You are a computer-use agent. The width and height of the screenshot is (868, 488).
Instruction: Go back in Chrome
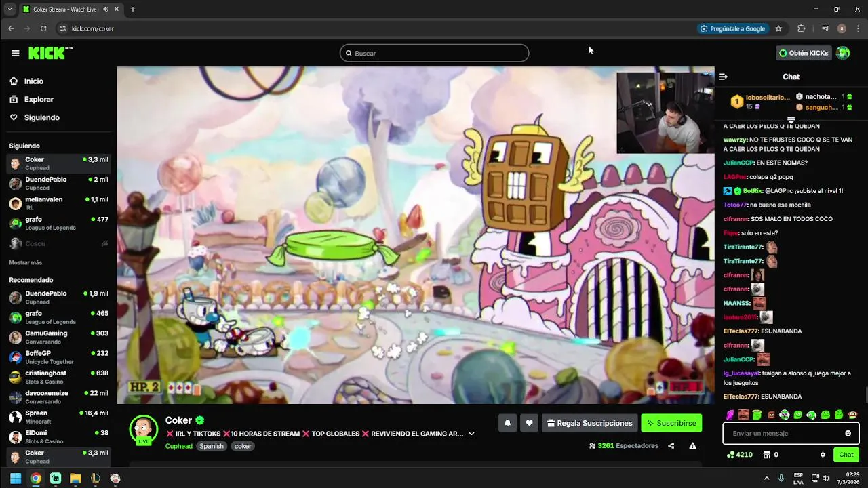[x=11, y=28]
